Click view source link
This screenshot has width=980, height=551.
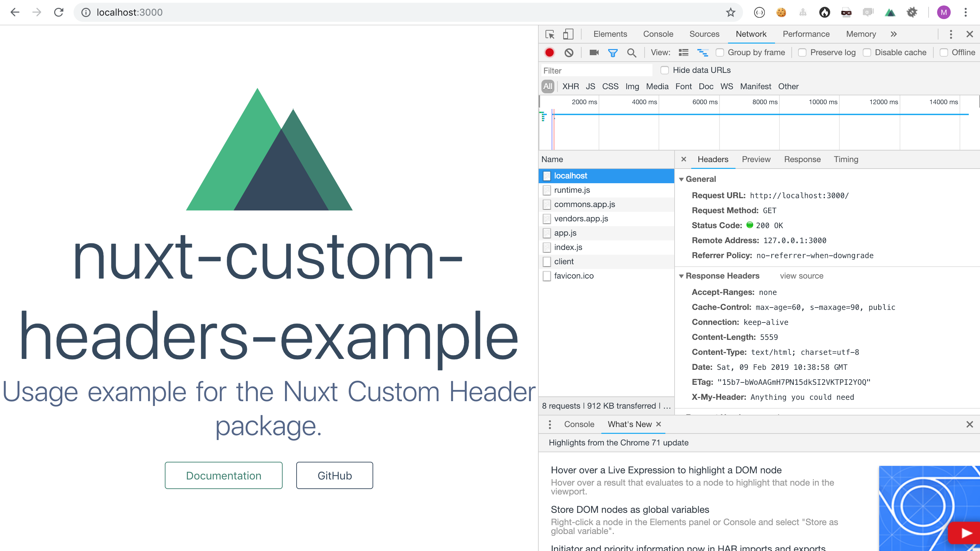click(801, 276)
